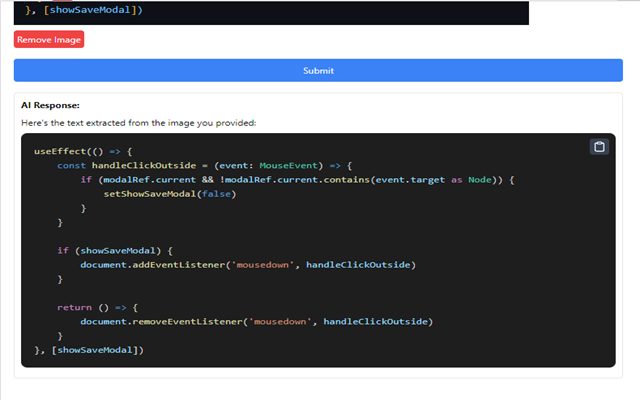Click the red Remove Image button

tap(49, 39)
